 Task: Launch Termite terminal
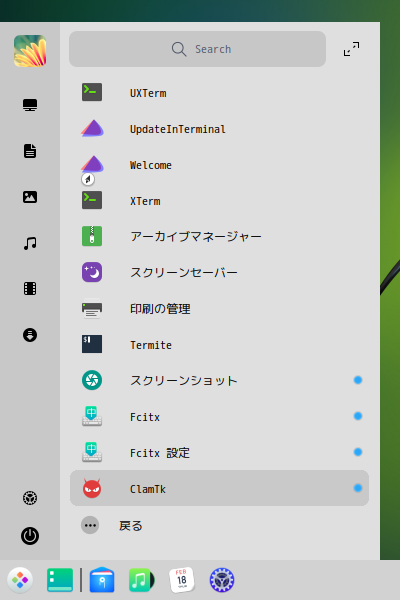(219, 344)
